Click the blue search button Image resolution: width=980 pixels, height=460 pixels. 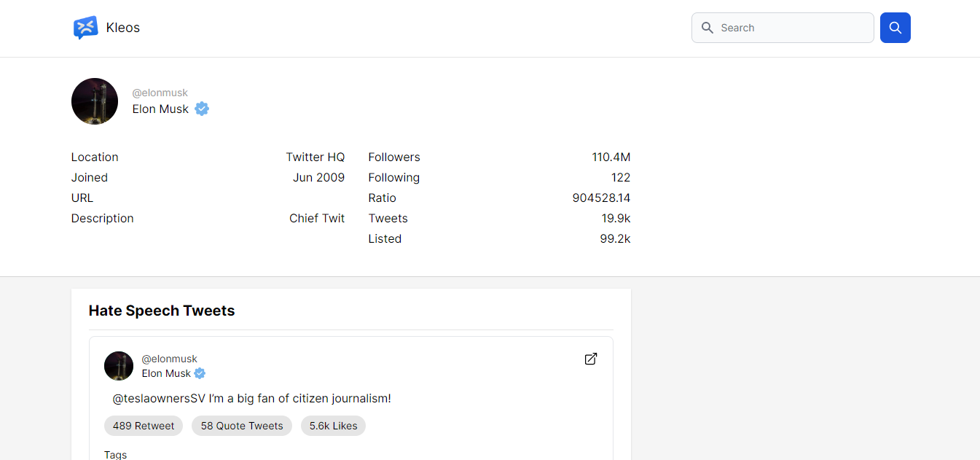coord(895,28)
